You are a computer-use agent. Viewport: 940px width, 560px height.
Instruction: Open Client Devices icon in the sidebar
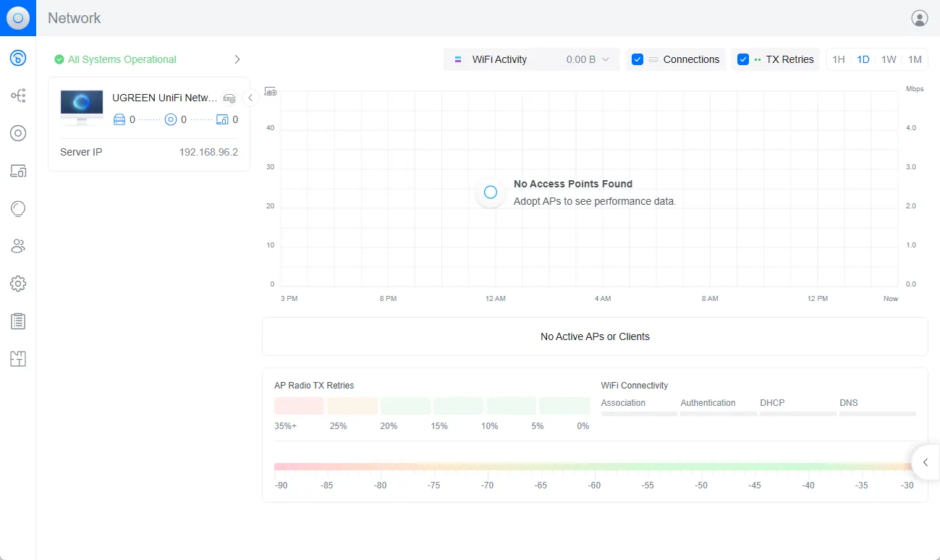coord(18,171)
